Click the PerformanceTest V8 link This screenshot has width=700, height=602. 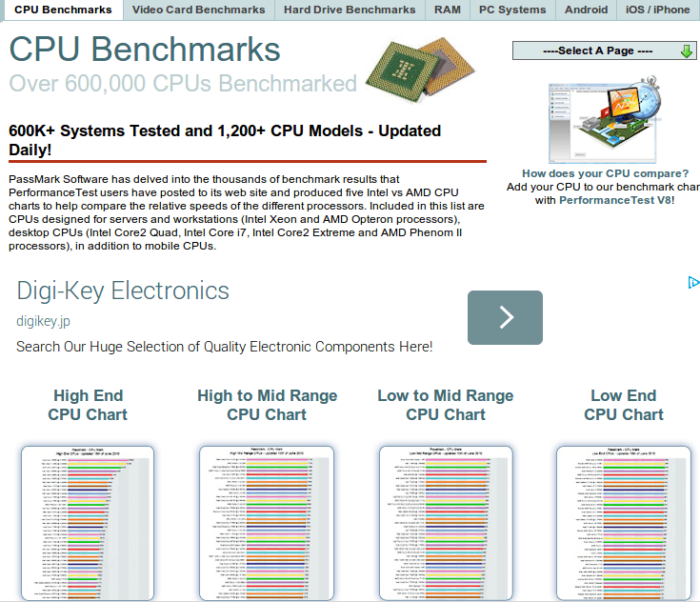coord(615,200)
